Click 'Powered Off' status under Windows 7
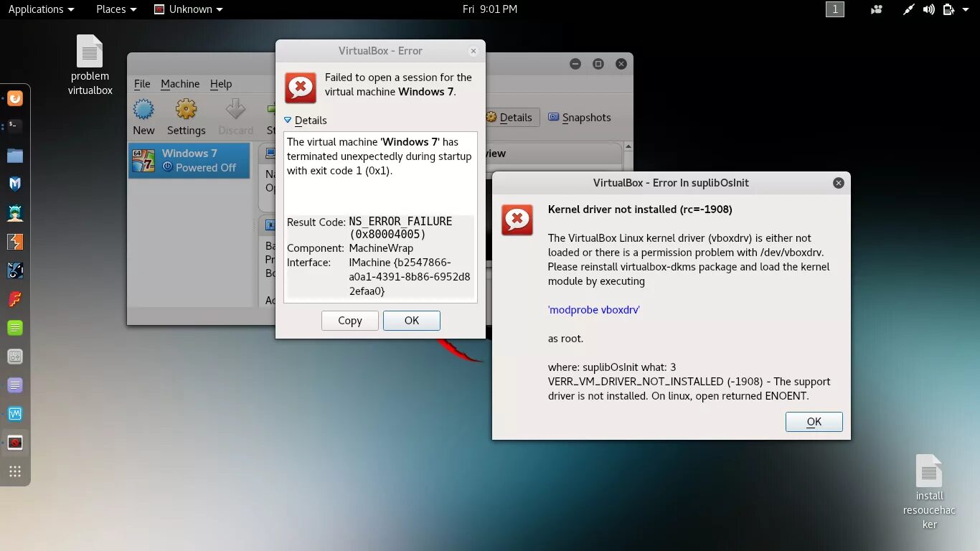This screenshot has height=551, width=980. point(206,167)
